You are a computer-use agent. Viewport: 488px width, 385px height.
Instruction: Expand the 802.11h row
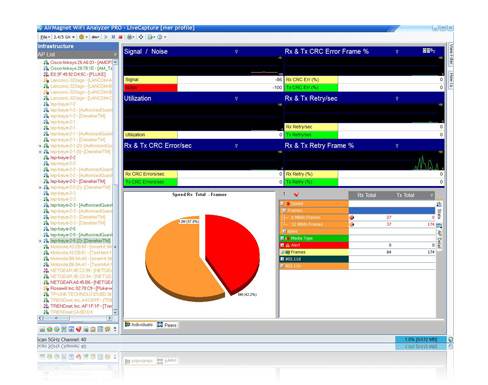click(x=282, y=266)
